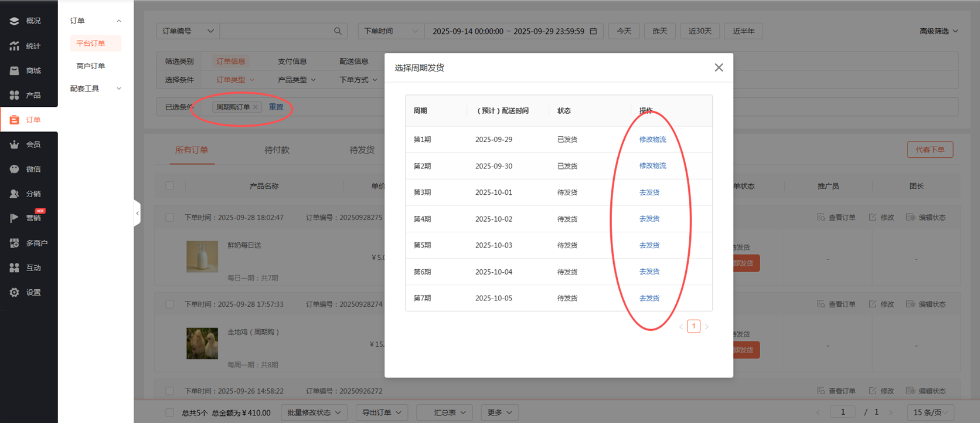The height and width of the screenshot is (423, 980).
Task: Tick the checkbox for 鲜奶每日送 order
Action: click(x=170, y=218)
